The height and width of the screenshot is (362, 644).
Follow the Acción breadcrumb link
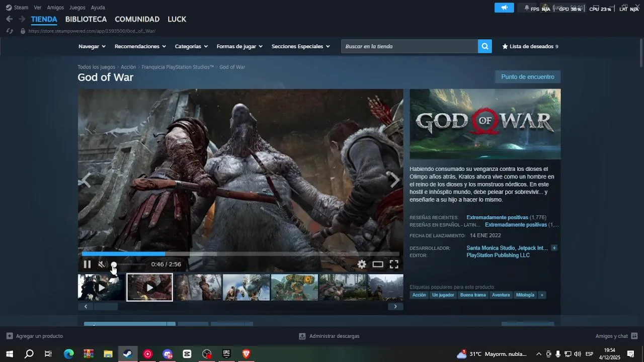click(x=128, y=67)
